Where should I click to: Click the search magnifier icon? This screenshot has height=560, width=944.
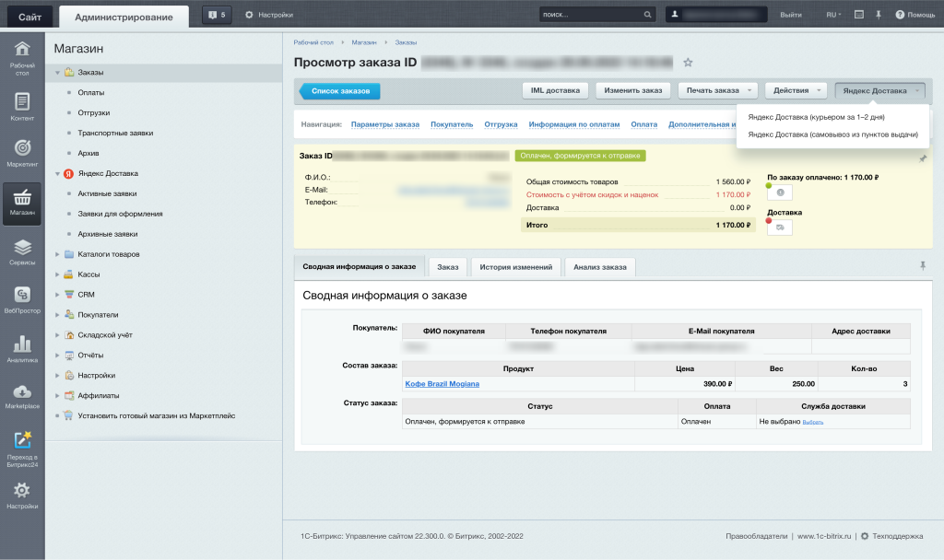click(x=648, y=15)
